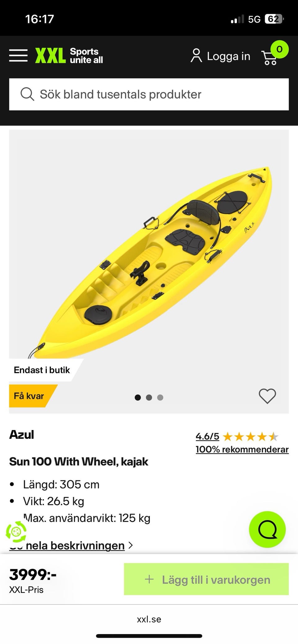Open the 100% rekommenderar reviews link
The width and height of the screenshot is (298, 644).
pyautogui.click(x=242, y=449)
